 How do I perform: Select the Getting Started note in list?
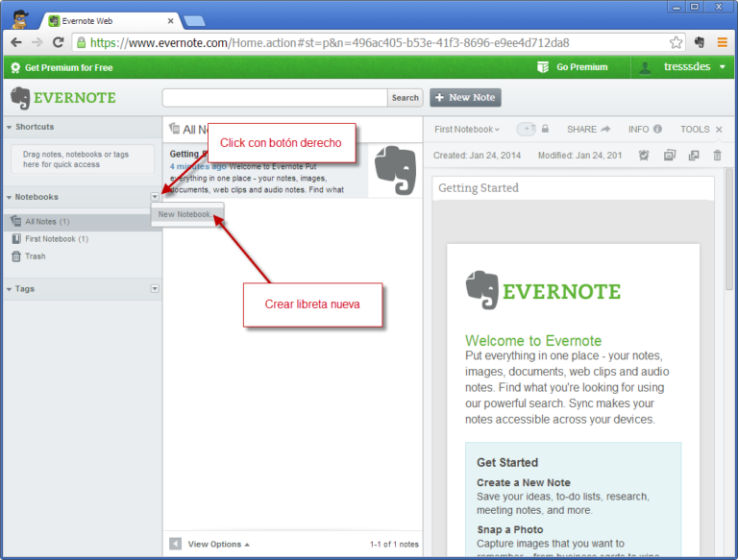(292, 171)
